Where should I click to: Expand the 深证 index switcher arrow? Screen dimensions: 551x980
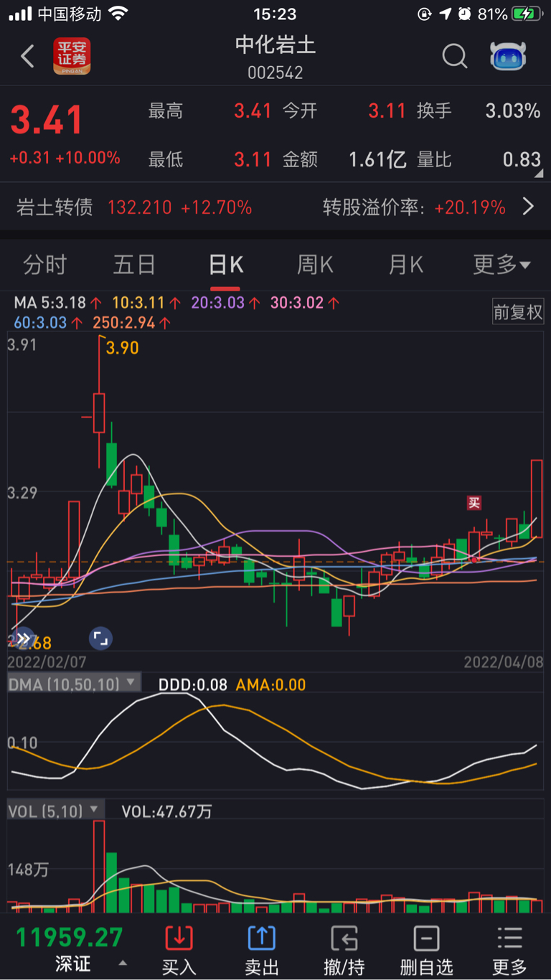coord(123,963)
